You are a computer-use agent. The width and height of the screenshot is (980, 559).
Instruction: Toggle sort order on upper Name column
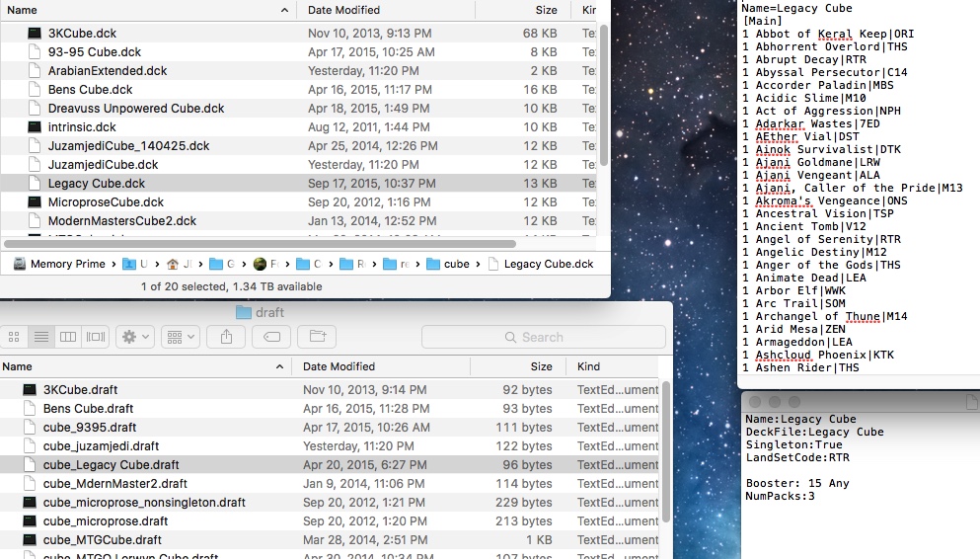coord(148,10)
